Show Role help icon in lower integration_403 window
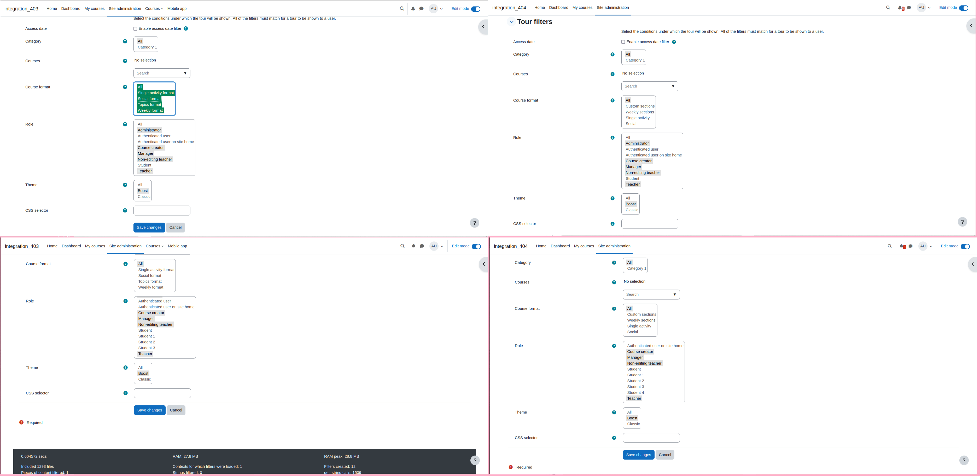This screenshot has height=476, width=980. click(x=126, y=301)
